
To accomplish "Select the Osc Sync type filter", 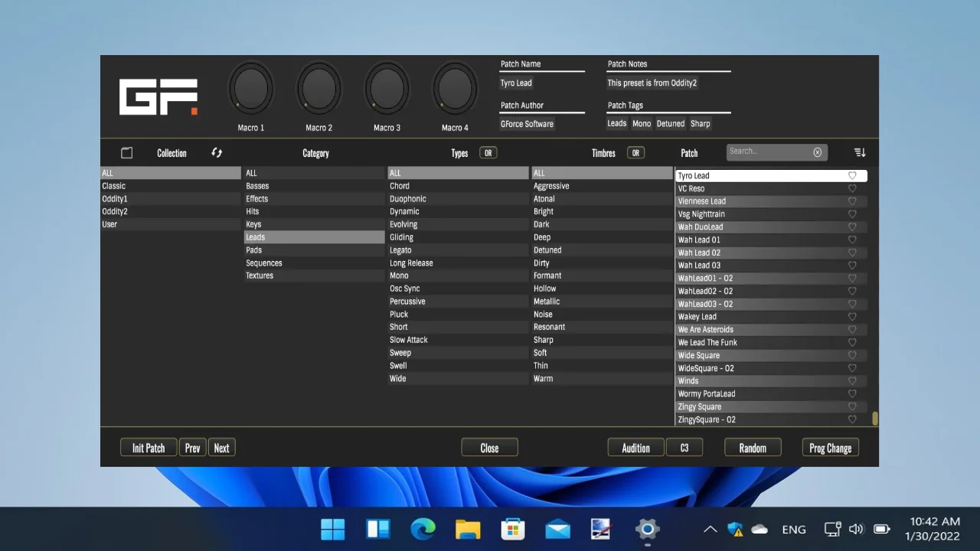I will [459, 289].
